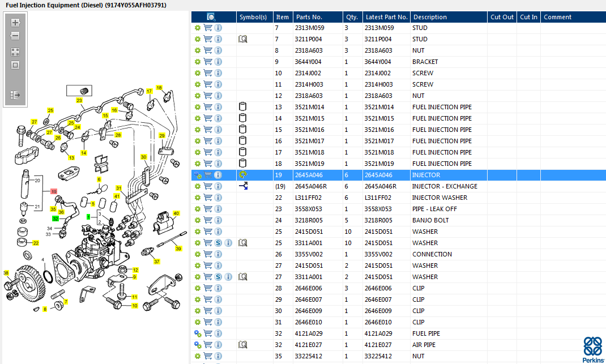
Task: Select green callout 32 on diagram
Action: 56,219
